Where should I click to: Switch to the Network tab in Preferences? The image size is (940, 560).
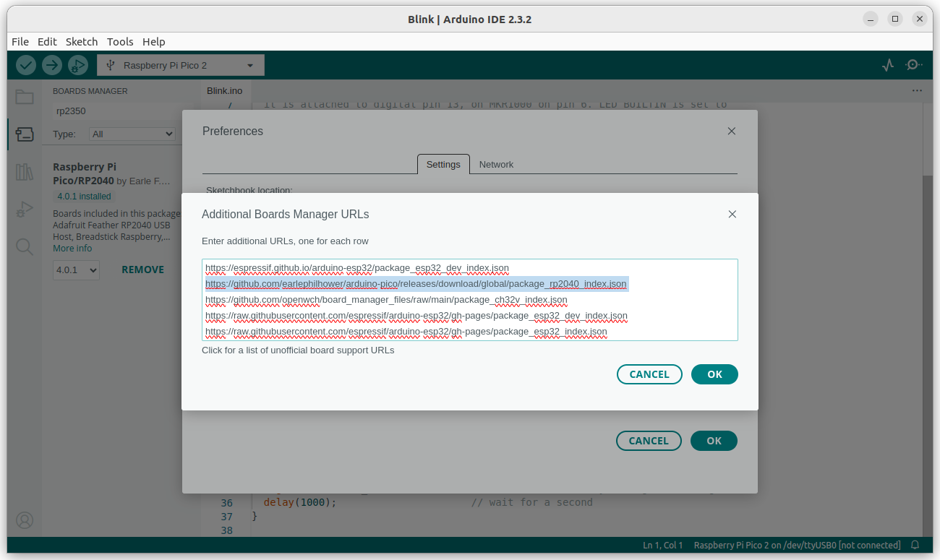(x=496, y=165)
